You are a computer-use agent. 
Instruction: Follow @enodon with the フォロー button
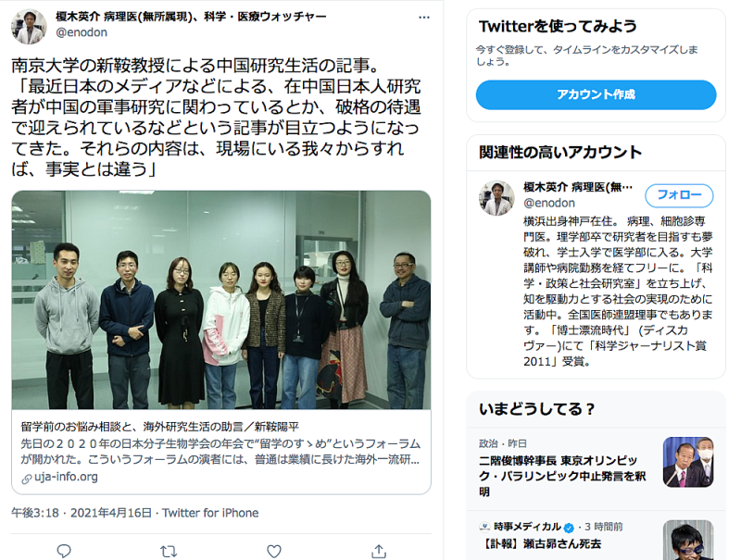(x=679, y=195)
